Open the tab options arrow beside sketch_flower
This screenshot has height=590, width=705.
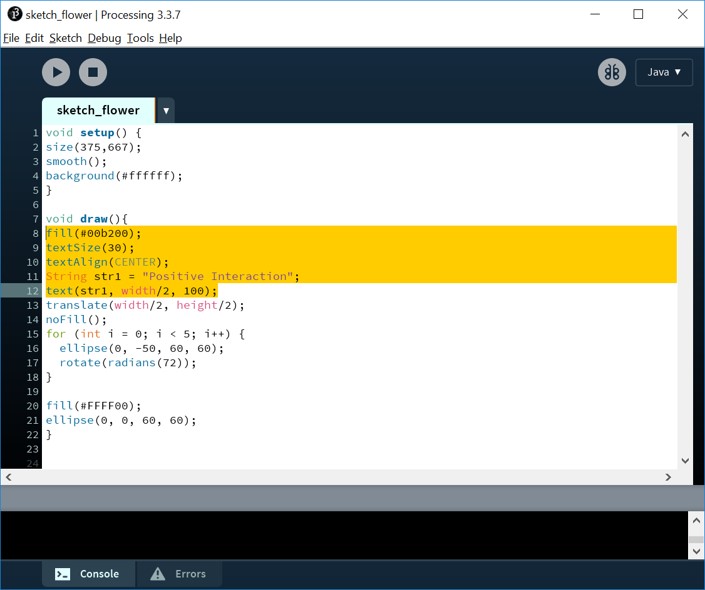coord(166,110)
